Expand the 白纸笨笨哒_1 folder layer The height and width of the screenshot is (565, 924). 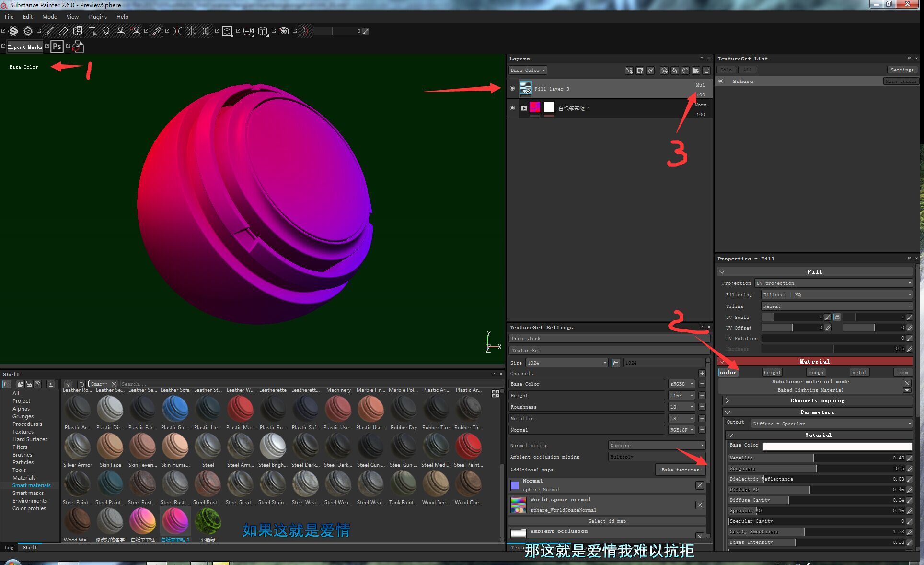tap(524, 108)
